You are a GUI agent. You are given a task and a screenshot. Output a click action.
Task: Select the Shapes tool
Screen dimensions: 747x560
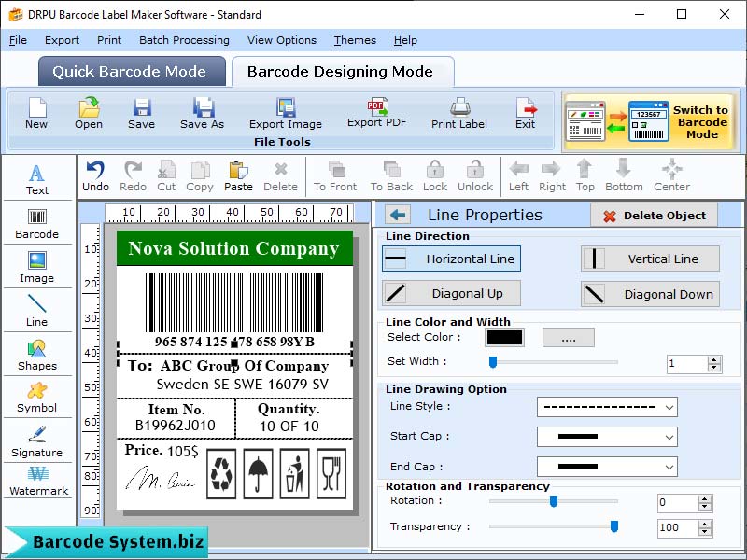click(36, 356)
